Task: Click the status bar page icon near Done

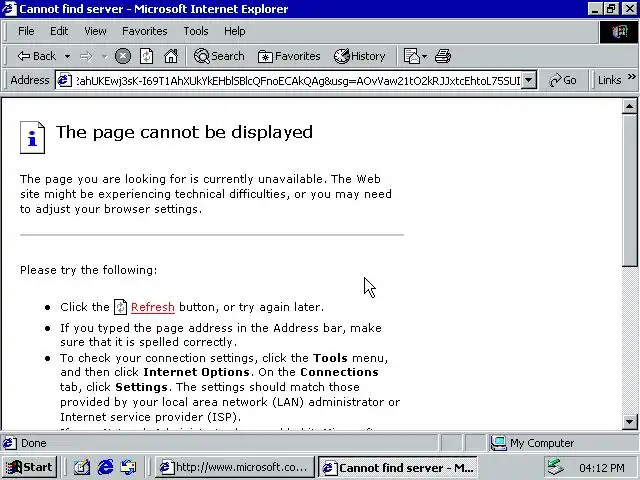Action: tap(10, 443)
